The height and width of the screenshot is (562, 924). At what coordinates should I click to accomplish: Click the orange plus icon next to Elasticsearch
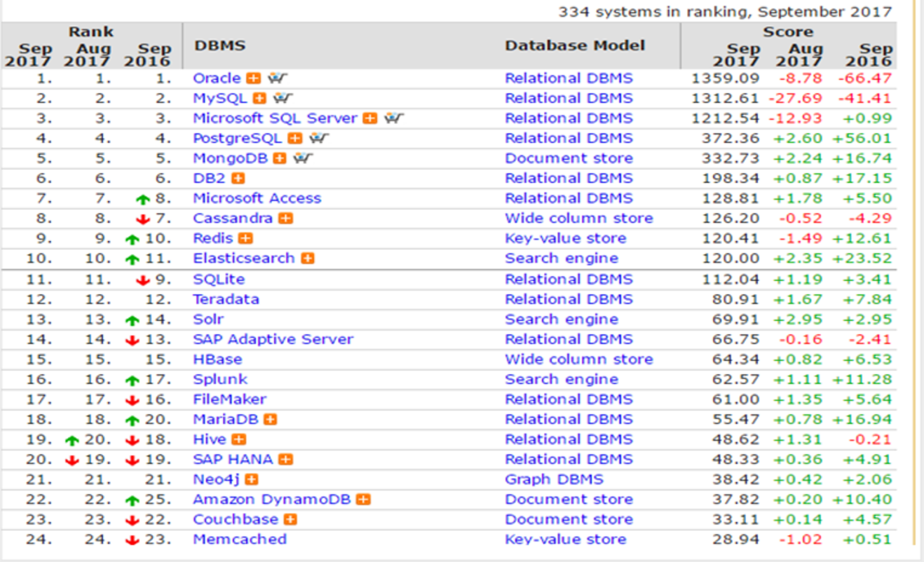[308, 259]
